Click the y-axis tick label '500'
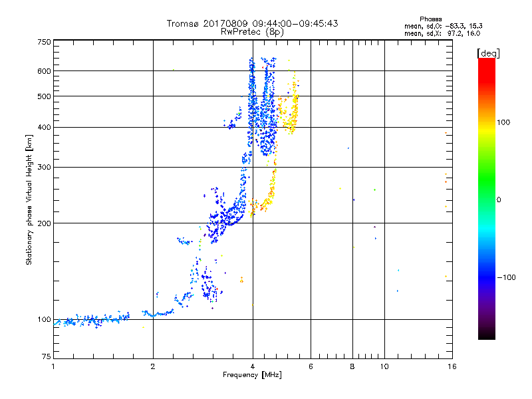532x399 pixels. pos(44,96)
